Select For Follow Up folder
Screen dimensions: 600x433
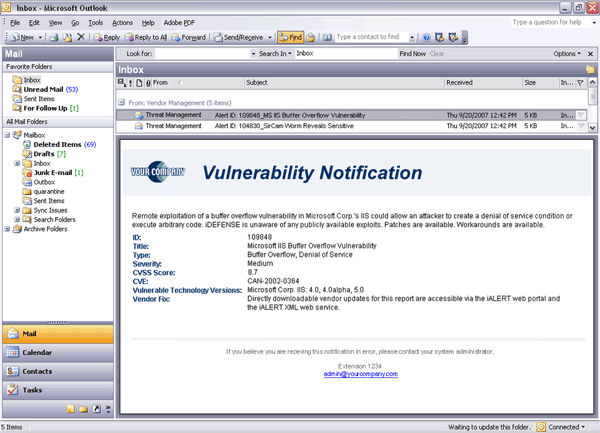(46, 108)
